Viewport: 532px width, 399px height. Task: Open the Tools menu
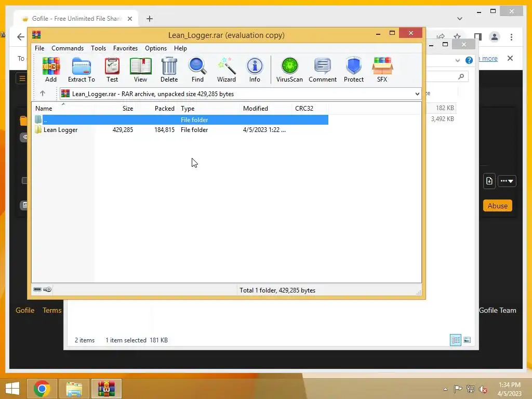pyautogui.click(x=98, y=48)
